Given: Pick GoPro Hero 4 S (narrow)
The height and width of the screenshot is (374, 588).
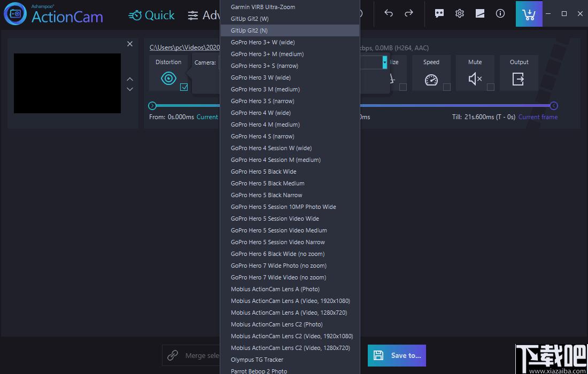Looking at the screenshot, I should [290, 136].
